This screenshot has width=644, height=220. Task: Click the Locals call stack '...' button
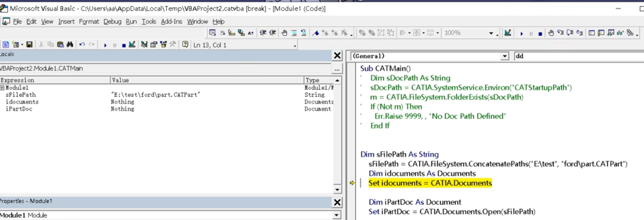(x=337, y=68)
